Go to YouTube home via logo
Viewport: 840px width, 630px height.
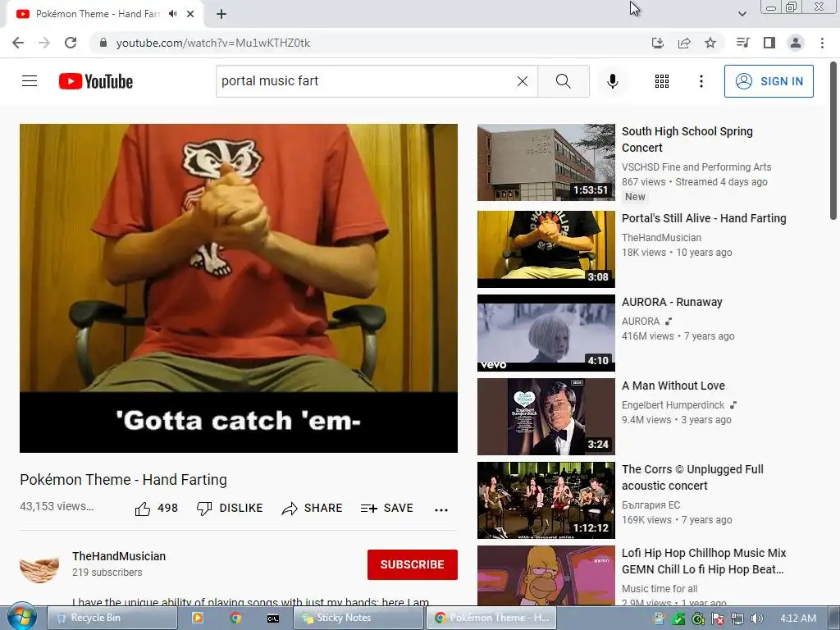pos(96,81)
